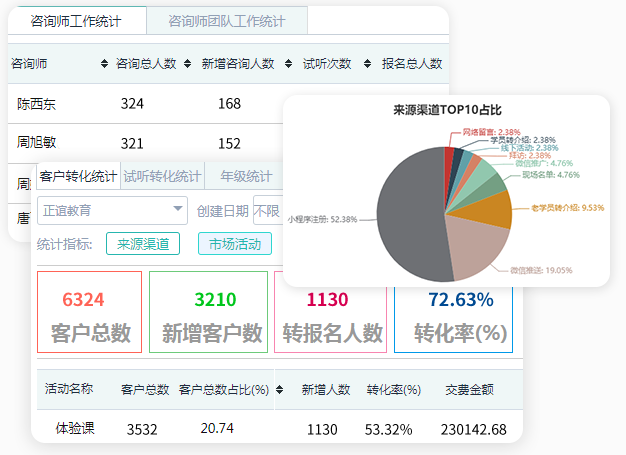Click the 拜访: 2.38% chart label
Screen dimensions: 626x455
530,156
